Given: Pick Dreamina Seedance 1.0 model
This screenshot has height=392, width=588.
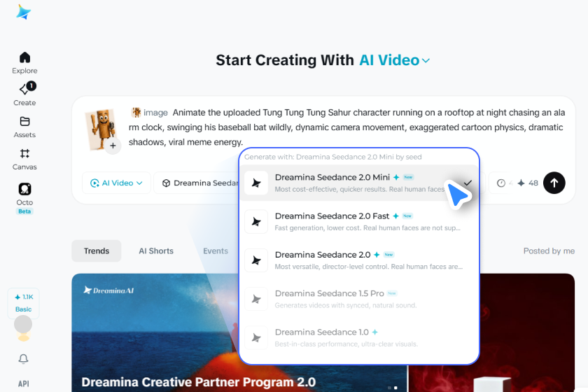Looking at the screenshot, I should pos(359,337).
